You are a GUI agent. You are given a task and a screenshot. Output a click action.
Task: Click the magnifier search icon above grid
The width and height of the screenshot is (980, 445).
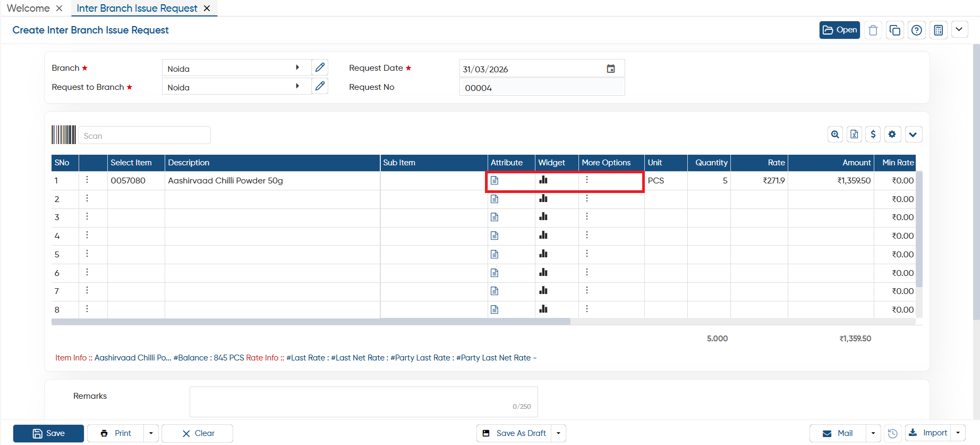(835, 135)
